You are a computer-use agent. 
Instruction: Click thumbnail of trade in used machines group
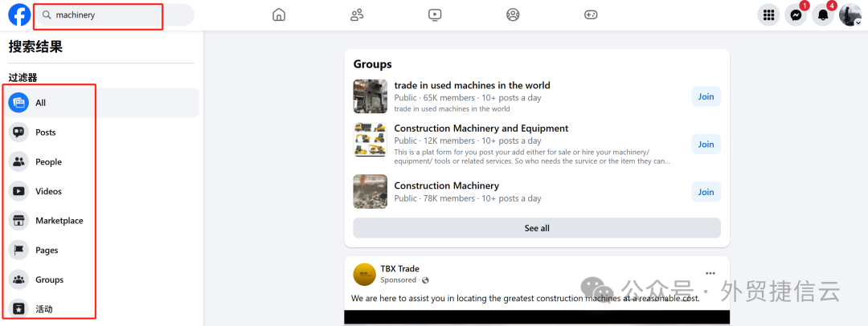371,96
